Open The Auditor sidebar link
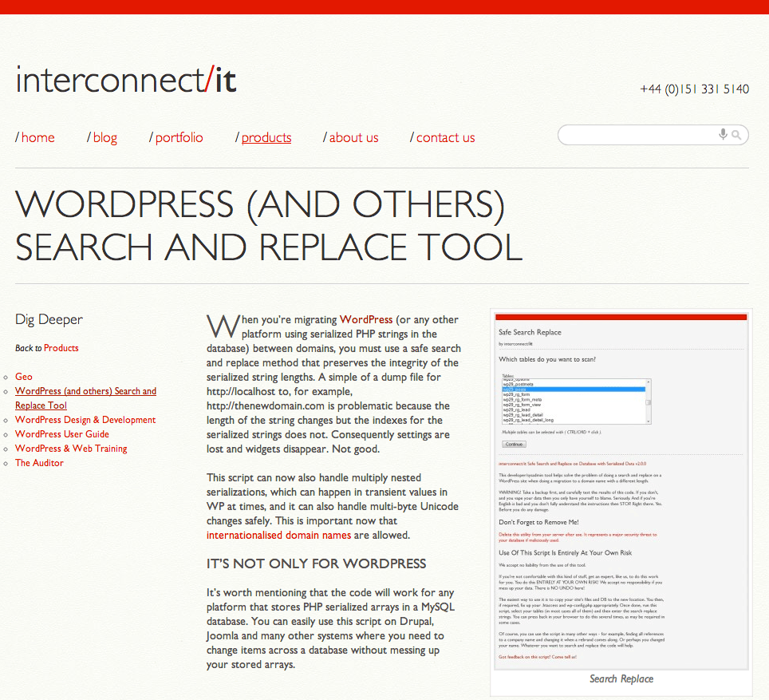The height and width of the screenshot is (700, 769). coord(39,462)
